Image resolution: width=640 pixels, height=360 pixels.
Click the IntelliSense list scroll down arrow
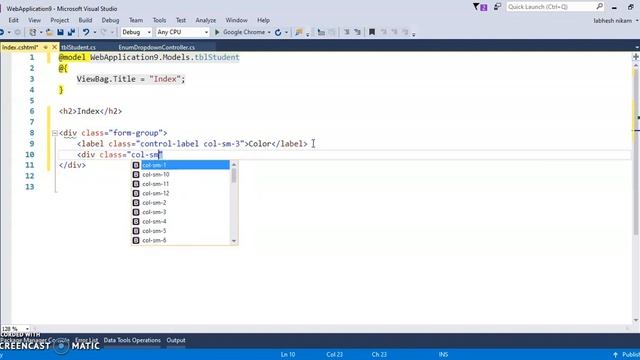point(234,241)
